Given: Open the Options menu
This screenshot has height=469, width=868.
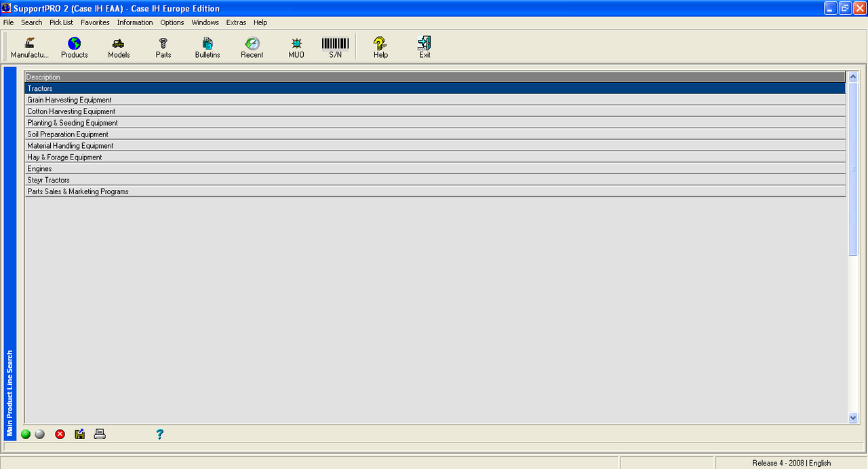Looking at the screenshot, I should click(x=172, y=22).
